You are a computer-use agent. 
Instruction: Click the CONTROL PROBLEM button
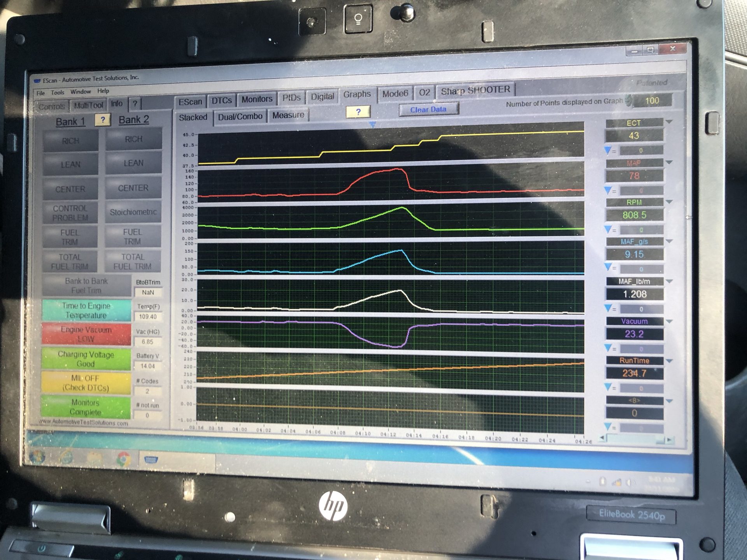[x=70, y=213]
